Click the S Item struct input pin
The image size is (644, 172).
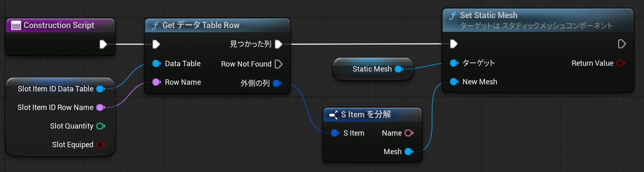point(335,133)
